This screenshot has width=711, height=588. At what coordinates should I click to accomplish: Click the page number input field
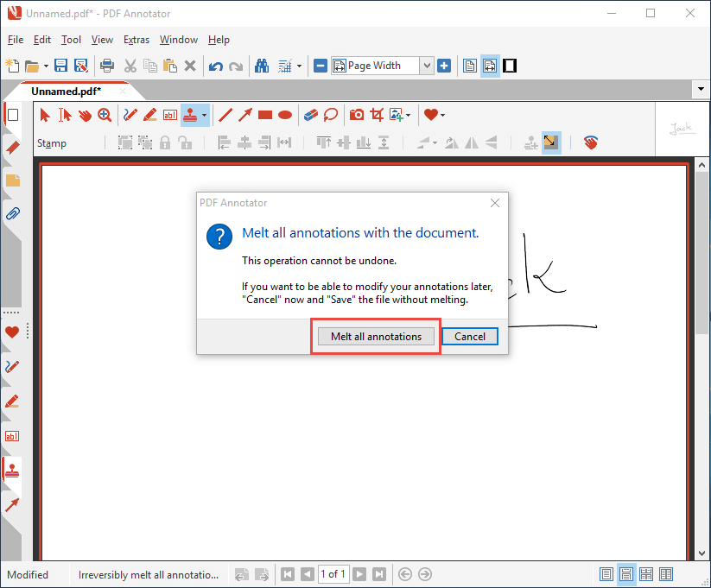pos(333,574)
